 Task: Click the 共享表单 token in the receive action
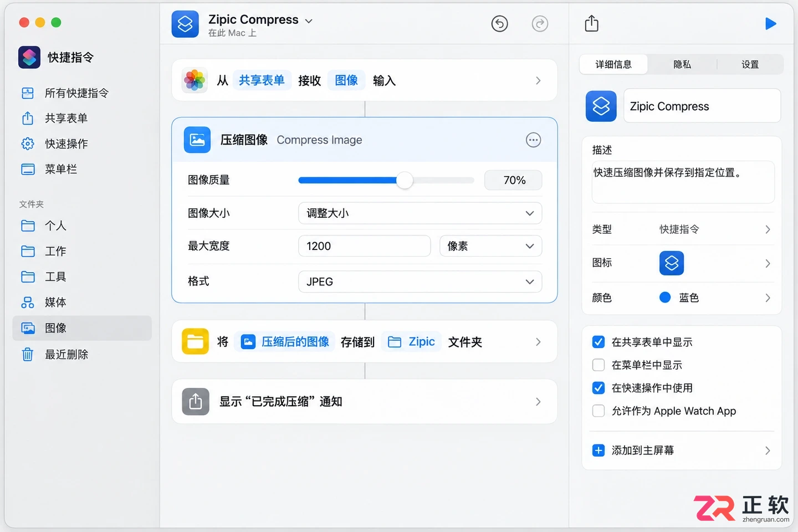point(262,80)
